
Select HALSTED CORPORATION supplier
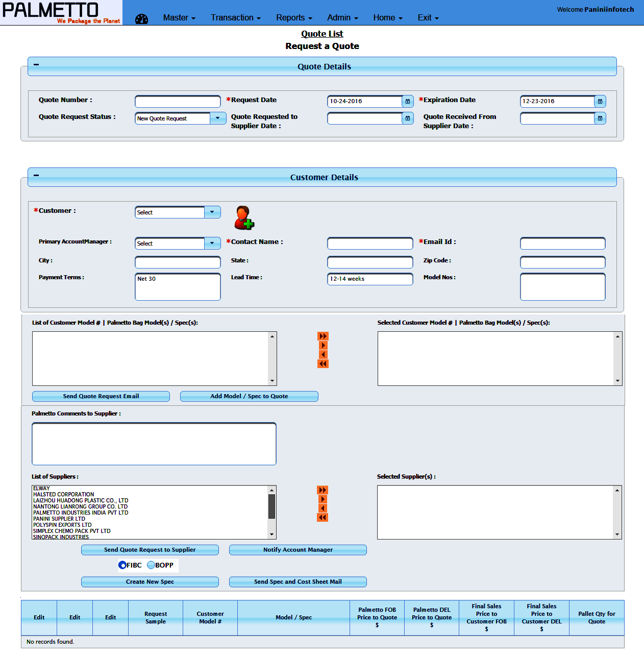[64, 495]
